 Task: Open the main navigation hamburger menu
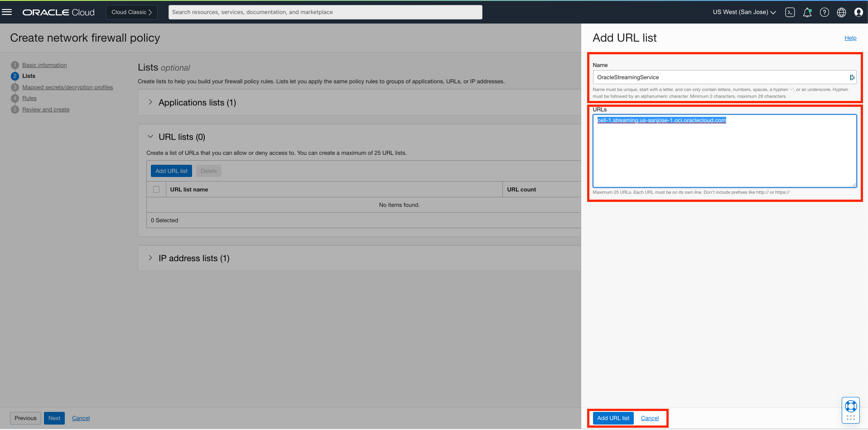[7, 12]
